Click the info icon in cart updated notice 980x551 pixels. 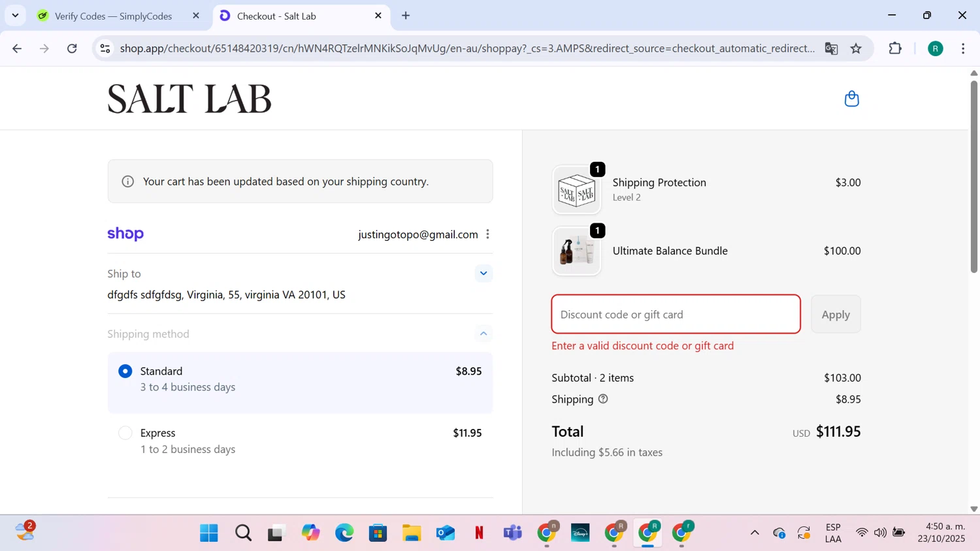(x=128, y=181)
